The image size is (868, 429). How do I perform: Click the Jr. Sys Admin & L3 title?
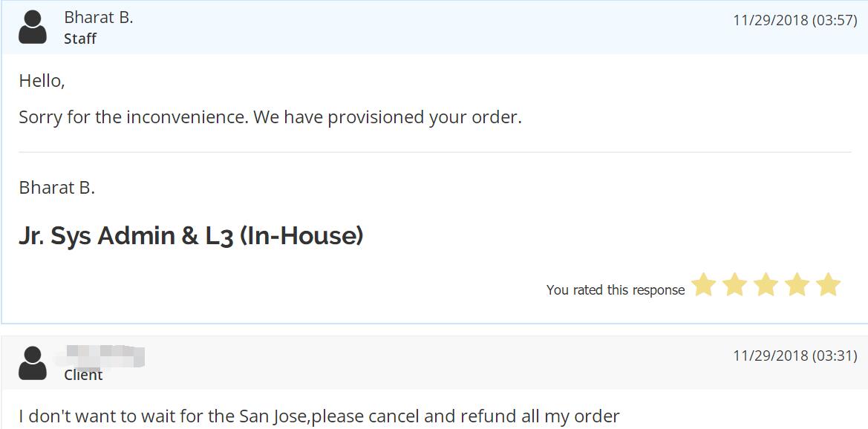click(191, 236)
